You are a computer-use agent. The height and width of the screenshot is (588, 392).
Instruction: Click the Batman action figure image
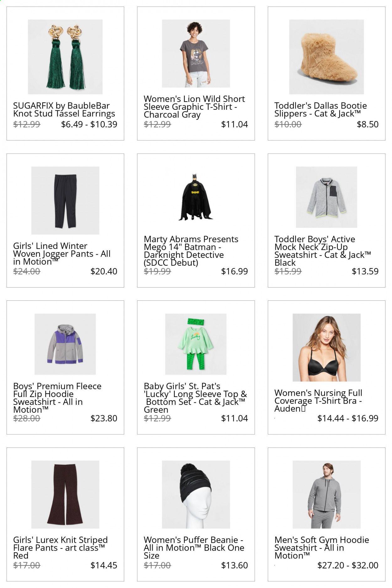pyautogui.click(x=196, y=197)
